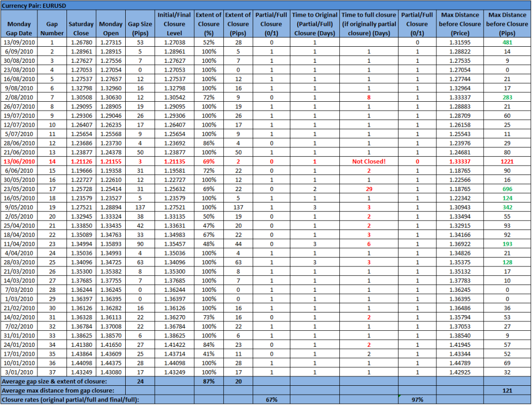Viewport: 532px width, 405px height.
Task: Select the 'Monday Gap Date' column header
Action: (x=19, y=24)
